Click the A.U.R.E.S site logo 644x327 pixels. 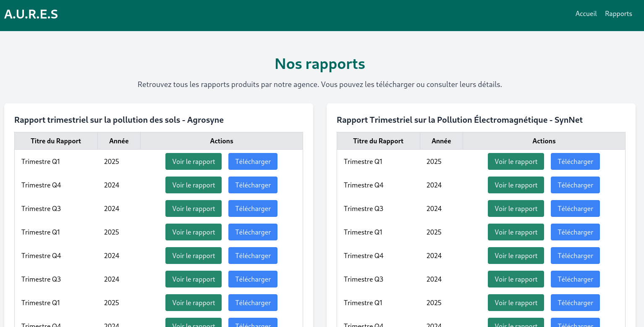[x=31, y=14]
